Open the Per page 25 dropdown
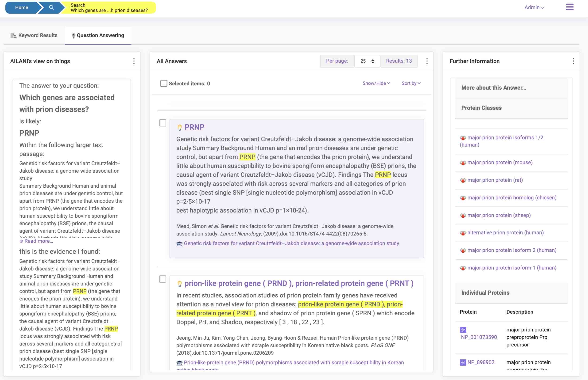Image resolution: width=588 pixels, height=380 pixels. (367, 61)
